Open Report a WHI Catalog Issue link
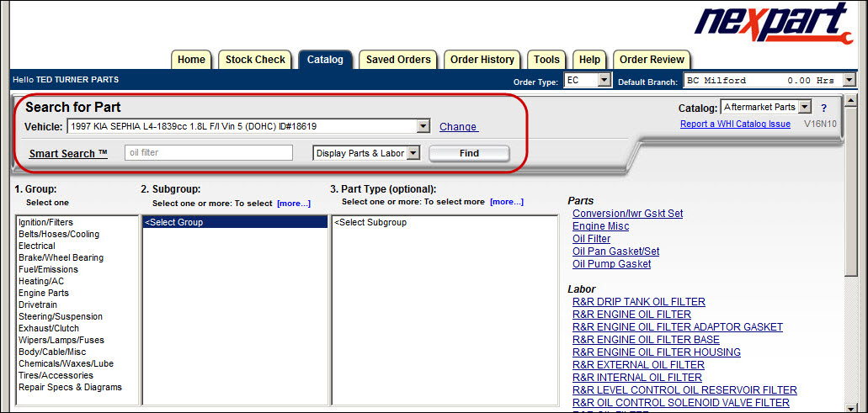 click(735, 124)
